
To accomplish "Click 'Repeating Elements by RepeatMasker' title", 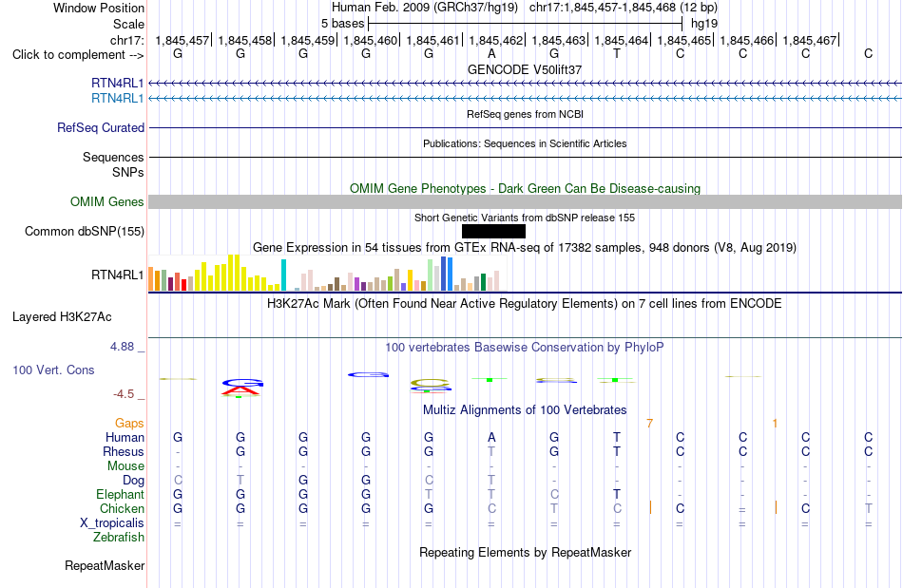I will [x=526, y=552].
